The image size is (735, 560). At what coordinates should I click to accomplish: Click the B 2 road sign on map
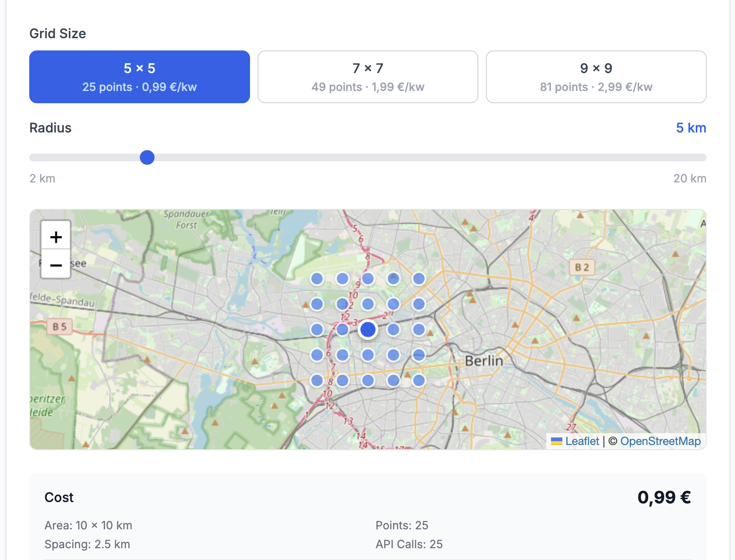582,268
